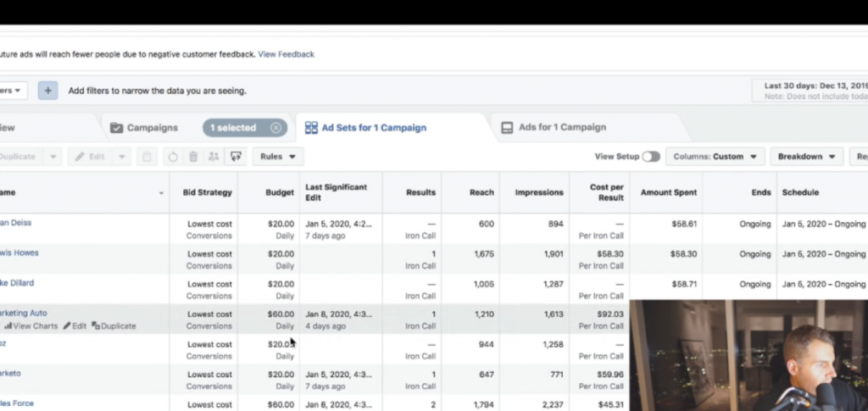This screenshot has height=411, width=868.
Task: Clear the 1 selected campaign with the X icon
Action: point(275,128)
